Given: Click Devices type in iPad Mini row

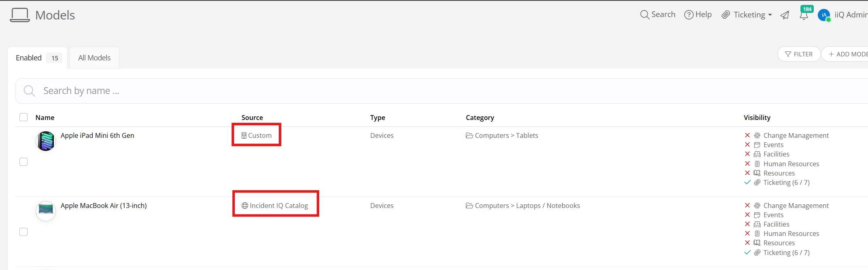Looking at the screenshot, I should (x=382, y=135).
